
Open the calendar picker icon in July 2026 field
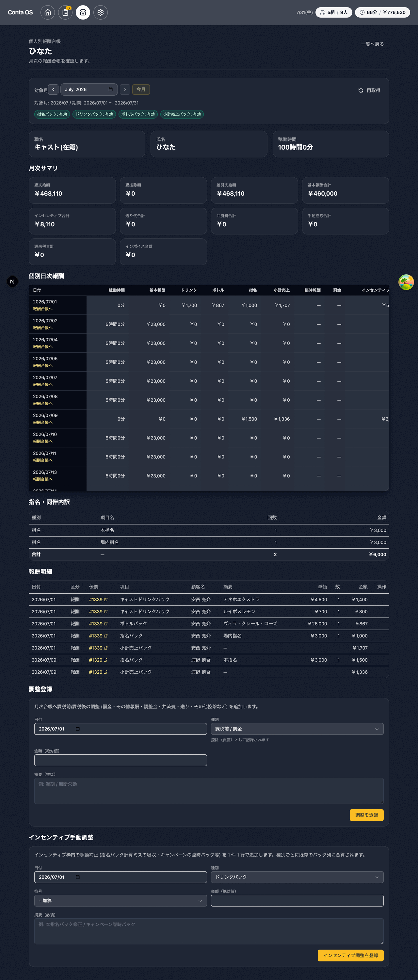coord(111,89)
